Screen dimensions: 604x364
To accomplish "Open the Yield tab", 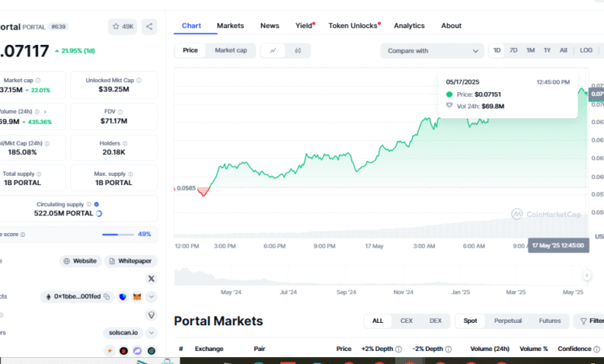I will (x=304, y=26).
